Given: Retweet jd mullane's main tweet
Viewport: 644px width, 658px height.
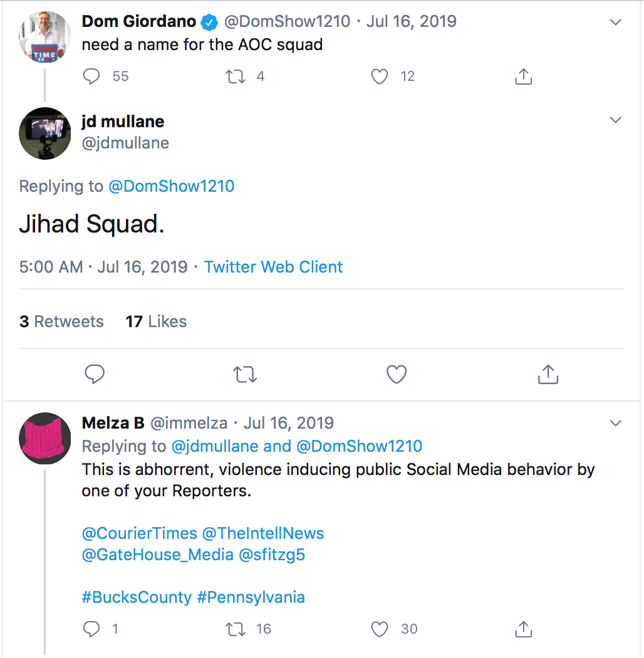Looking at the screenshot, I should 245,374.
